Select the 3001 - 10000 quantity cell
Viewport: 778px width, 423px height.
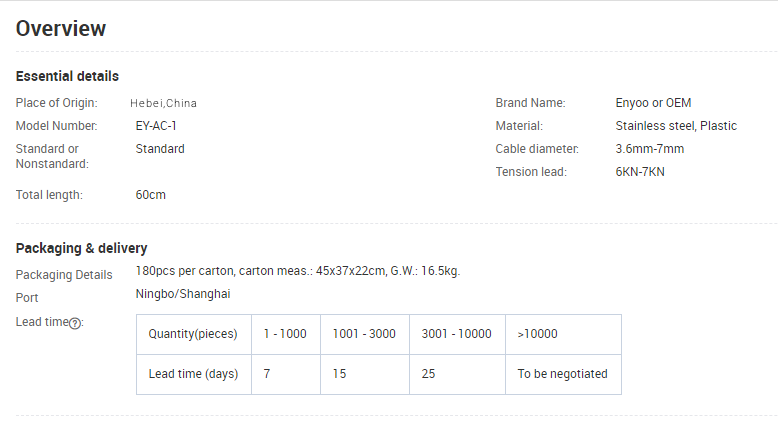[457, 334]
